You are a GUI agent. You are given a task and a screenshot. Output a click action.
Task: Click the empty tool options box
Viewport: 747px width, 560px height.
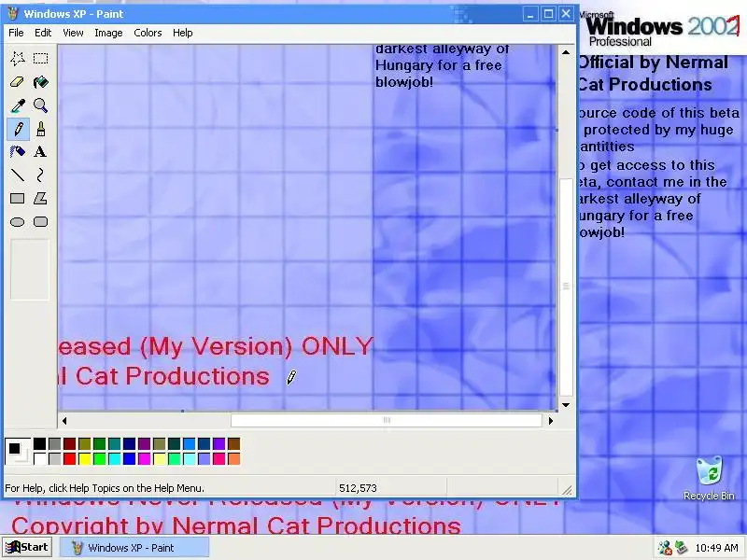coord(30,270)
